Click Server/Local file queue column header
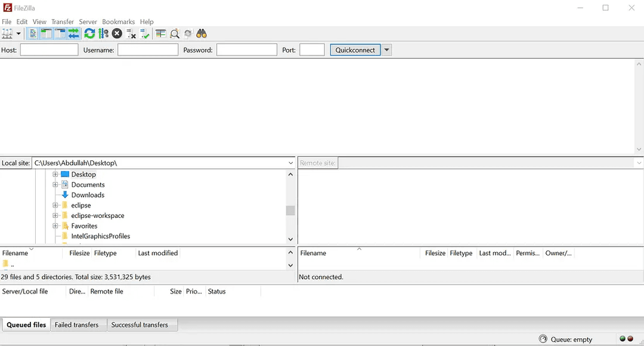 coord(33,291)
